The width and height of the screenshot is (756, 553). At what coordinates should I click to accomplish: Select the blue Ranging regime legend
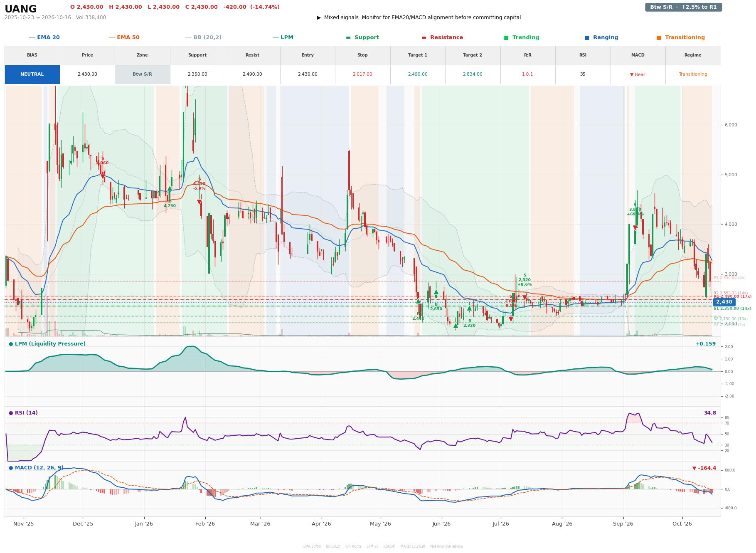pyautogui.click(x=601, y=37)
